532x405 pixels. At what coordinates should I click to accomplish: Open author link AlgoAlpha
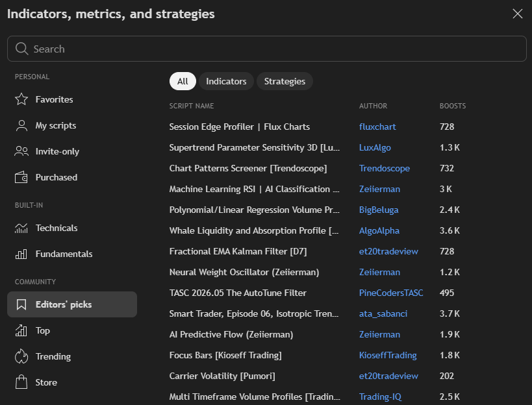pos(379,231)
